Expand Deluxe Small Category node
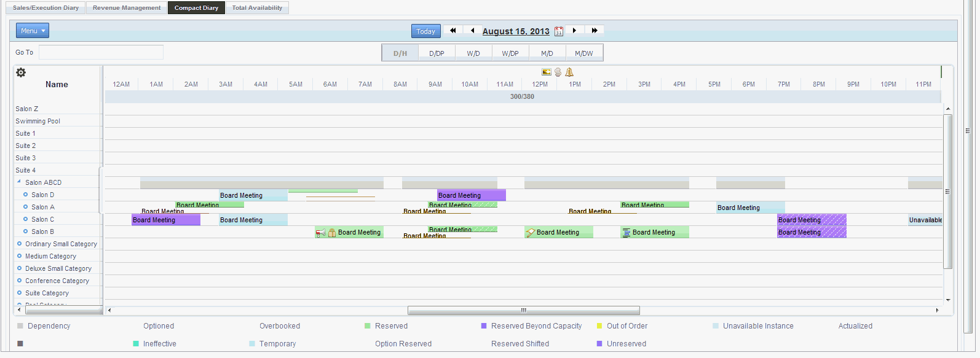 click(19, 268)
